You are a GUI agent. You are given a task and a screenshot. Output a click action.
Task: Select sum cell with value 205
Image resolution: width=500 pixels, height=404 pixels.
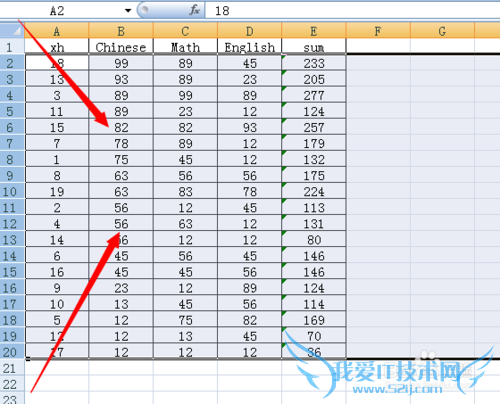pos(314,79)
